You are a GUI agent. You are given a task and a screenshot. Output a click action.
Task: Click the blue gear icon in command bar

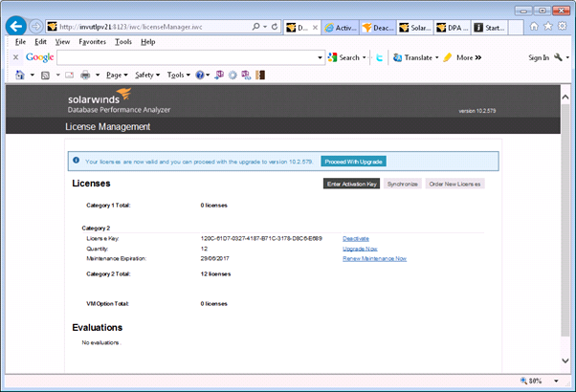coord(233,76)
